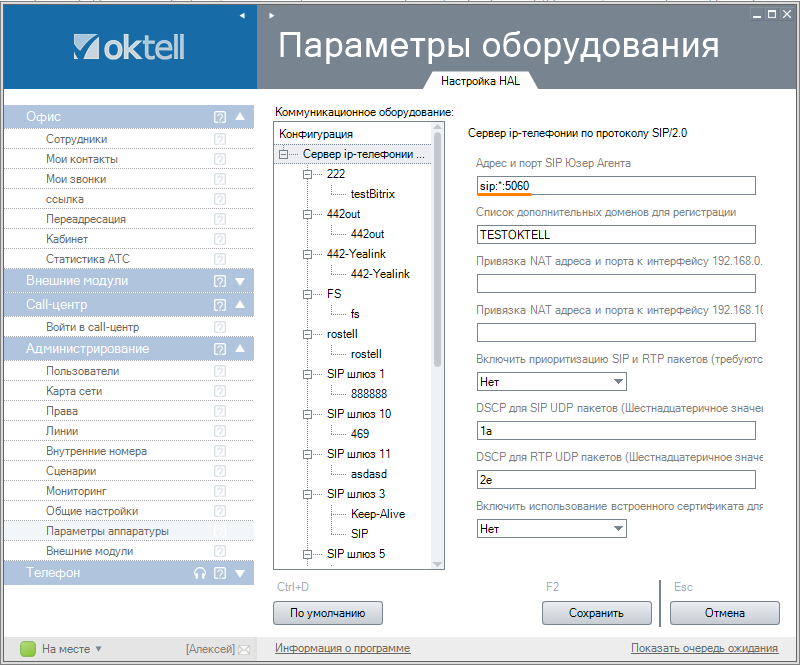The image size is (800, 666).
Task: Click the SIP User Agent address field
Action: (615, 185)
